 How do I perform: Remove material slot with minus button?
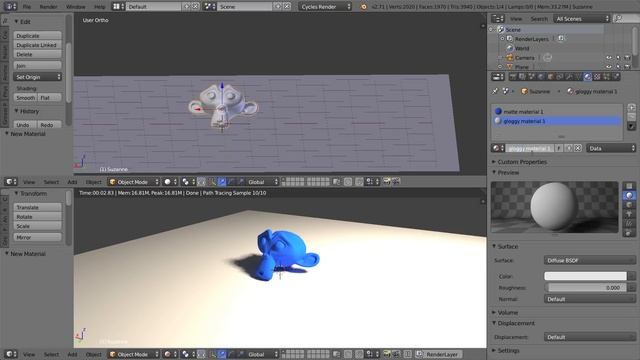[631, 117]
